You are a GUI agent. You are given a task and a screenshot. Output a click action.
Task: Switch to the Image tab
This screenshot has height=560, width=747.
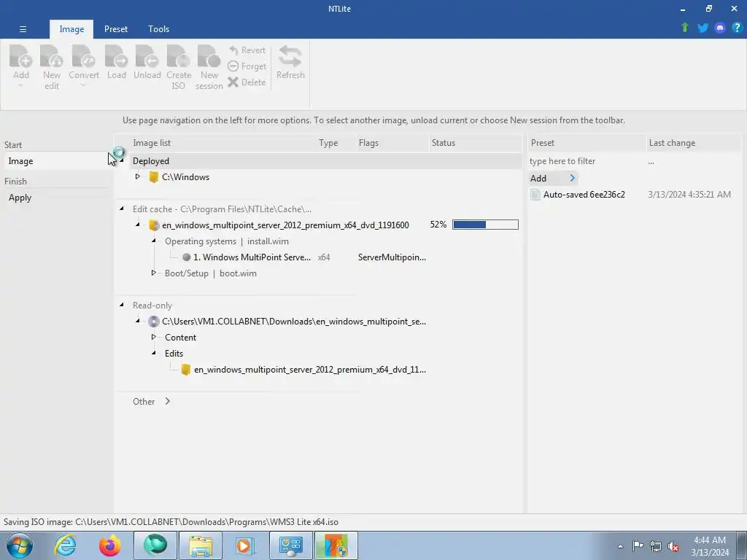click(71, 29)
